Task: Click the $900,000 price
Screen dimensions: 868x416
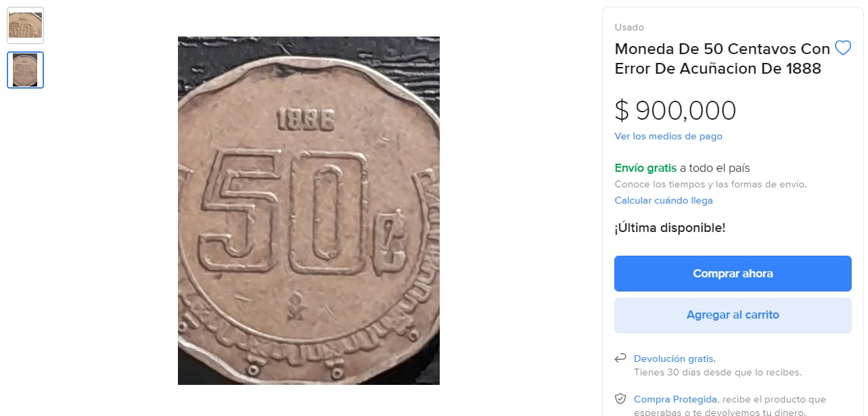Action: coord(675,110)
